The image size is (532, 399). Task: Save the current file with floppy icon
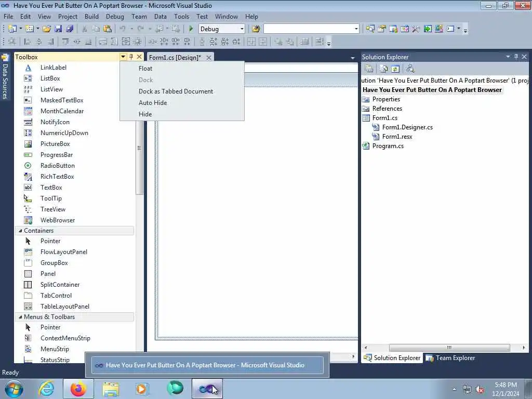point(58,29)
